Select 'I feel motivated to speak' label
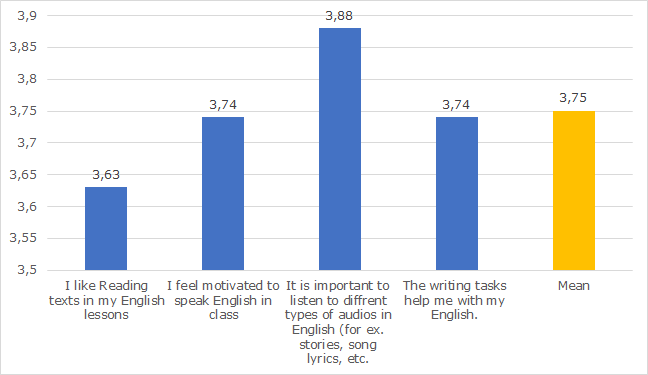The image size is (648, 375). coord(223,300)
